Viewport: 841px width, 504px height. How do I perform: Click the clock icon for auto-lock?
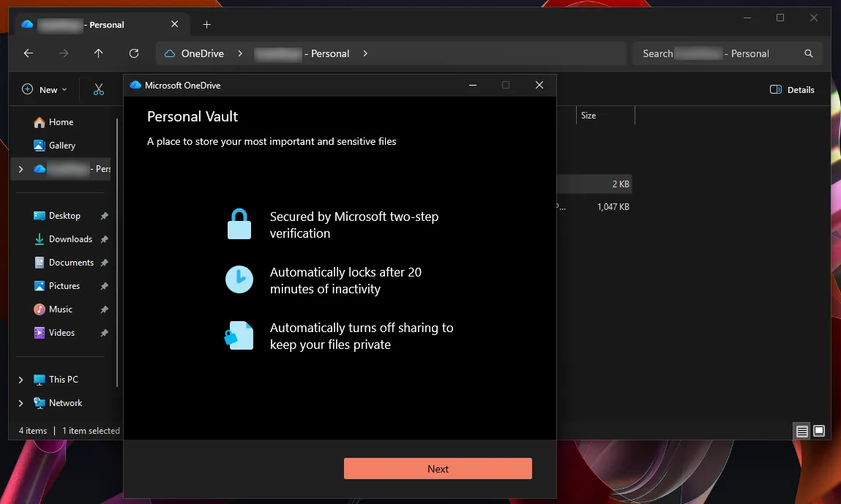point(239,279)
